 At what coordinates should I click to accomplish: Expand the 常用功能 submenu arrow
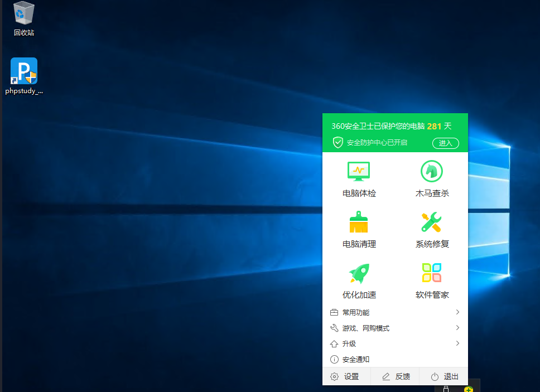click(x=457, y=312)
